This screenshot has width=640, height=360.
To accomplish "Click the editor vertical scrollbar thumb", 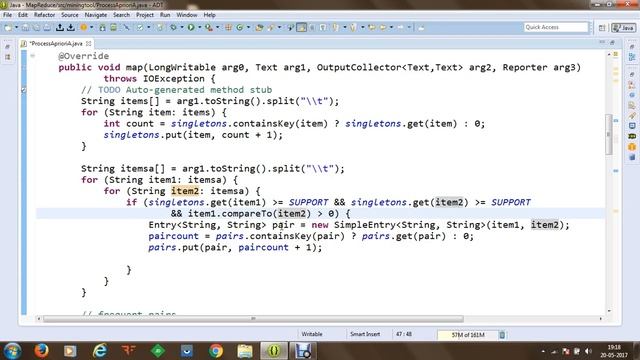I will click(609, 135).
